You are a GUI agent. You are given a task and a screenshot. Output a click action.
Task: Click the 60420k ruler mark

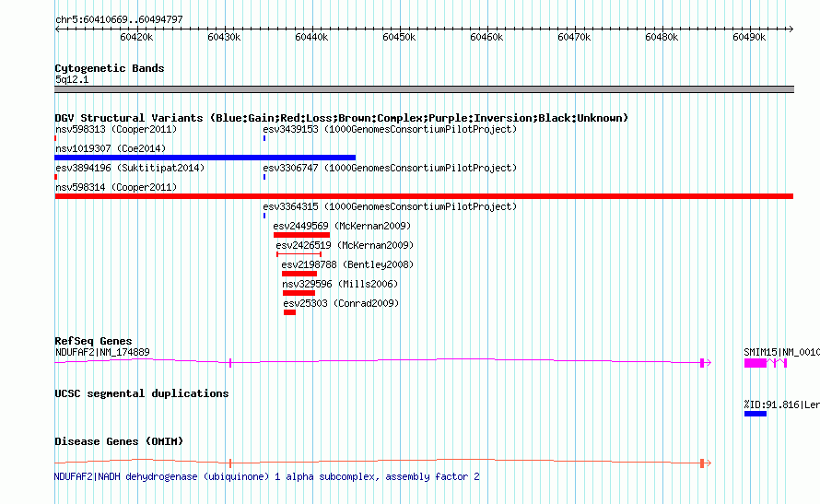coord(136,37)
